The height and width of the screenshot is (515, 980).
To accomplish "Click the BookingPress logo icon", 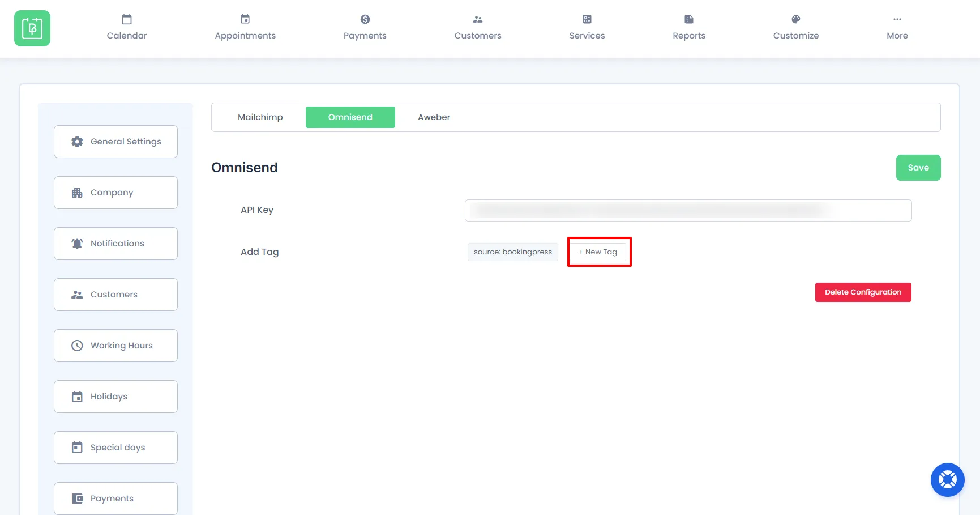I will [32, 28].
